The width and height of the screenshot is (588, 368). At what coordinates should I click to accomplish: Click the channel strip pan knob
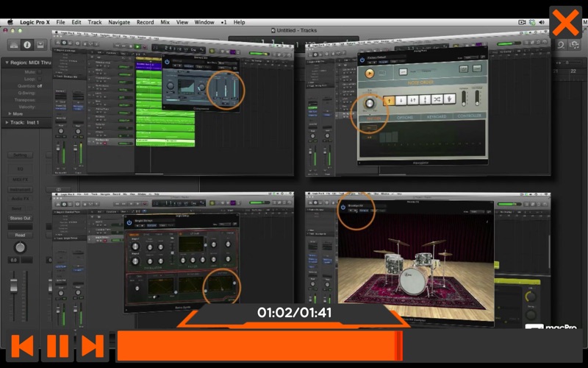click(x=20, y=247)
